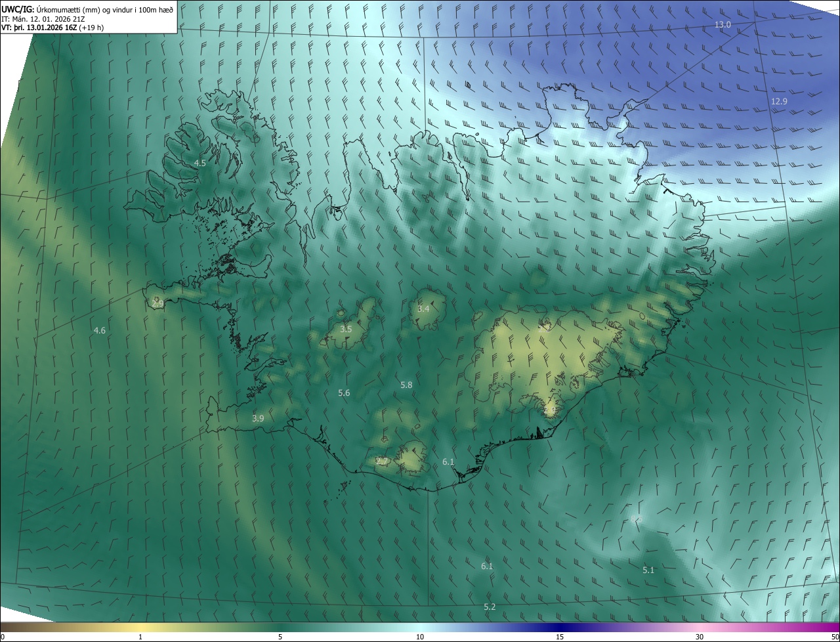
Task: Click the 5.2 precipitation value label
Action: [490, 607]
